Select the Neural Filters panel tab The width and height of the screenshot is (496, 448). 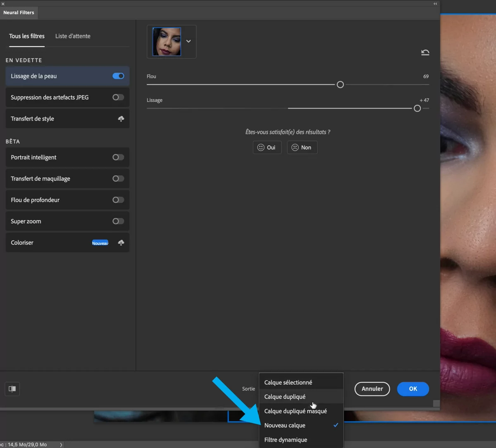19,13
